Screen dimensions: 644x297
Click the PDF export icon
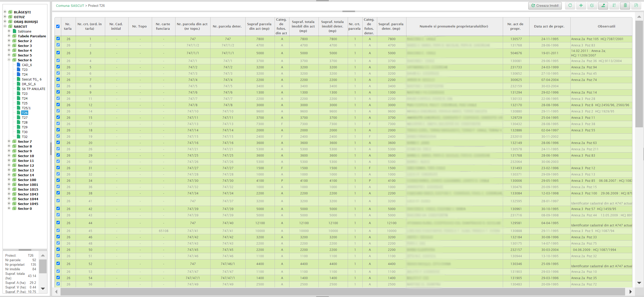pyautogui.click(x=636, y=6)
